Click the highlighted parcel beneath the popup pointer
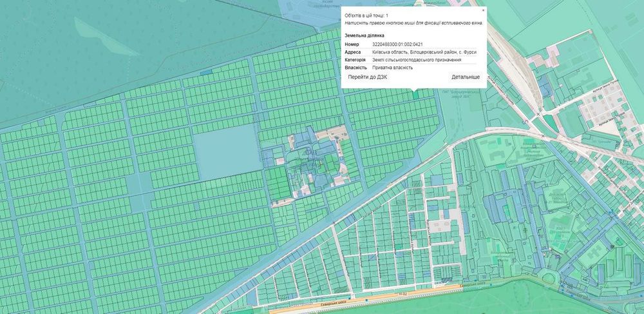Image resolution: width=644 pixels, height=314 pixels. pos(415,95)
